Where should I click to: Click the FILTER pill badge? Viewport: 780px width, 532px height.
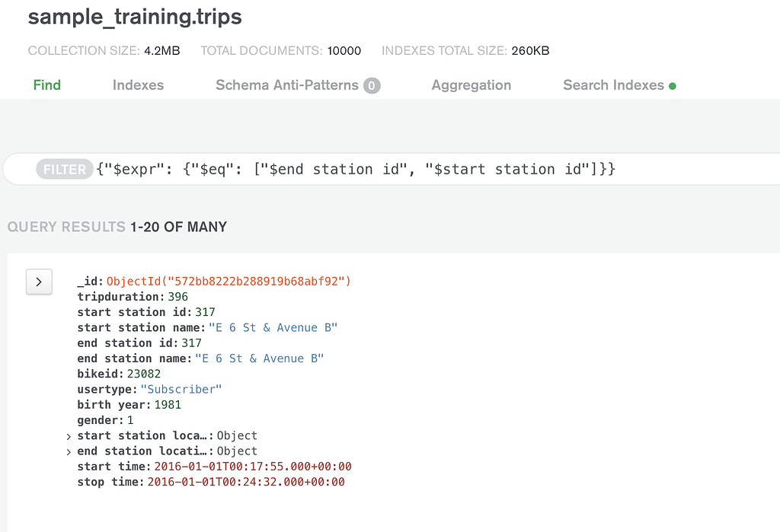(64, 169)
